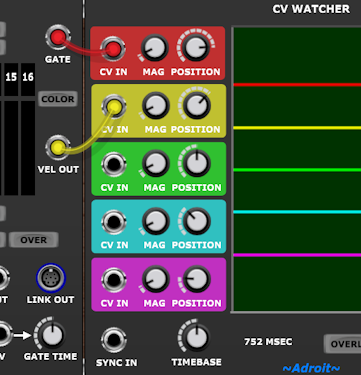Click the red channel CV IN jack
Screen dimensions: 361x375
click(113, 49)
